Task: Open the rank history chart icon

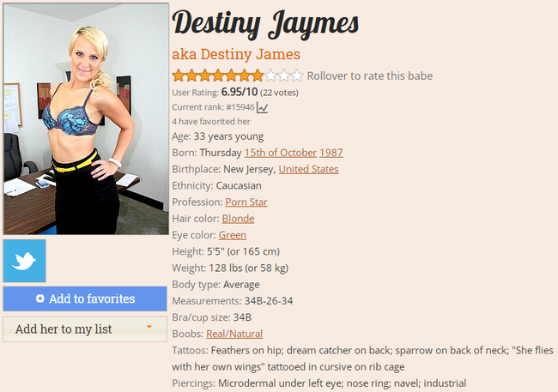Action: (263, 107)
